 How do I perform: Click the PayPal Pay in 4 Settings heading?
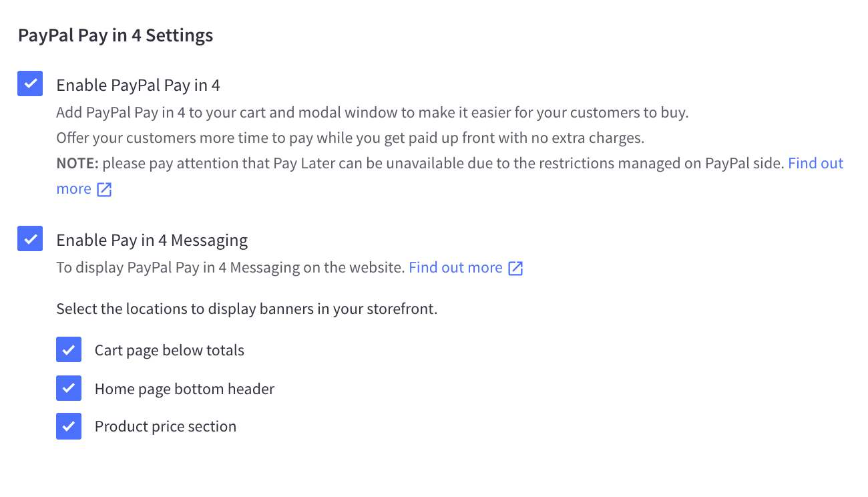click(x=116, y=35)
